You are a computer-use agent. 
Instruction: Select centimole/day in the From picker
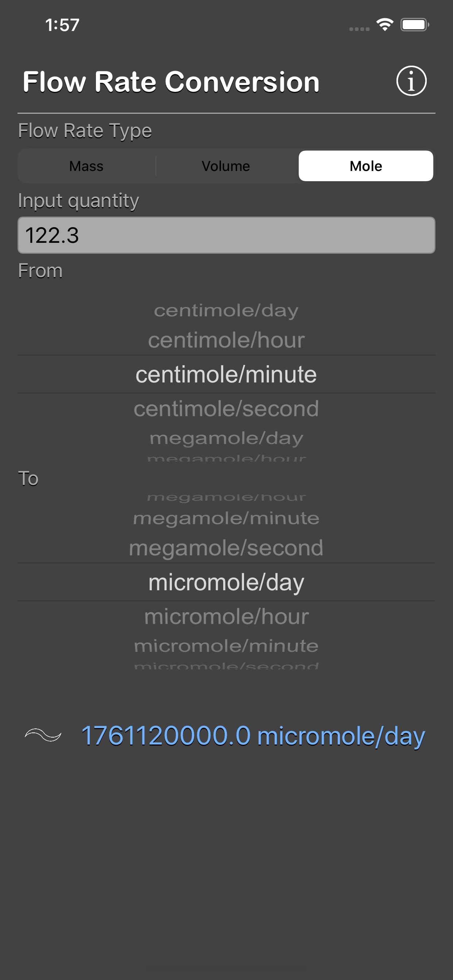(x=226, y=310)
